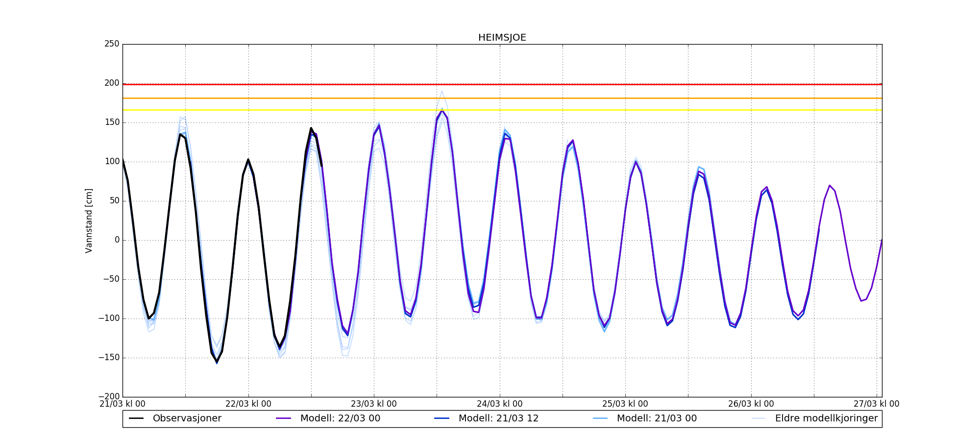This screenshot has height=441, width=980.
Task: Click the 0 y-axis tick label
Action: (x=117, y=240)
